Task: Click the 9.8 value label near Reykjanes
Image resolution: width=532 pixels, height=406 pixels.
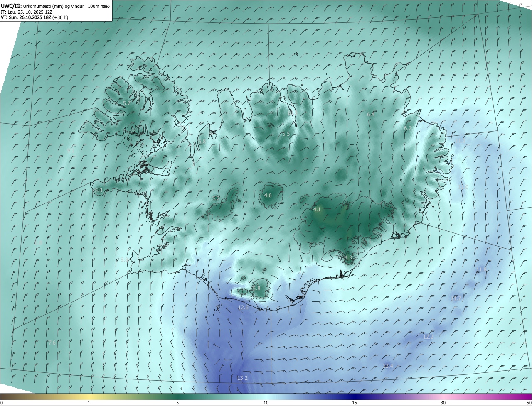Action: 124,259
